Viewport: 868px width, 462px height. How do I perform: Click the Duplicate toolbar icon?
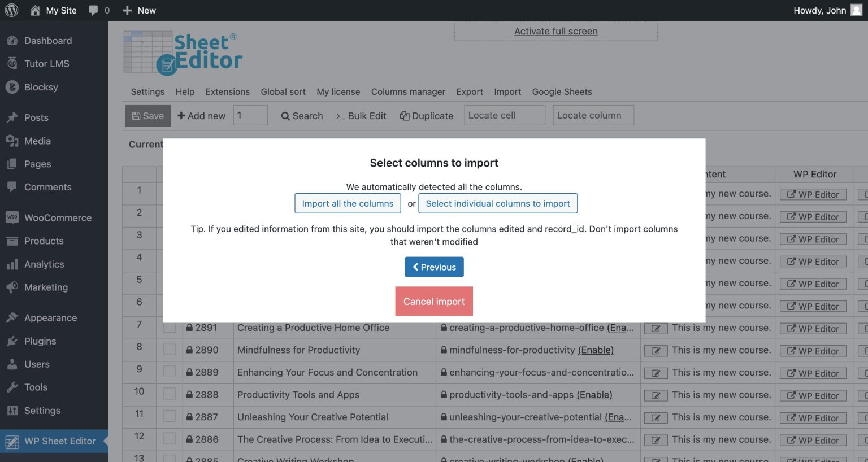[427, 115]
